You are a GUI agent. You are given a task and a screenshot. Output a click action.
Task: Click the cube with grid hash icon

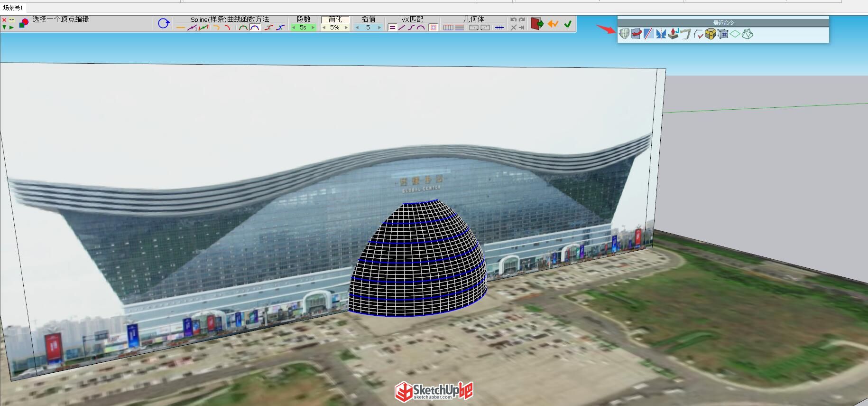click(723, 34)
